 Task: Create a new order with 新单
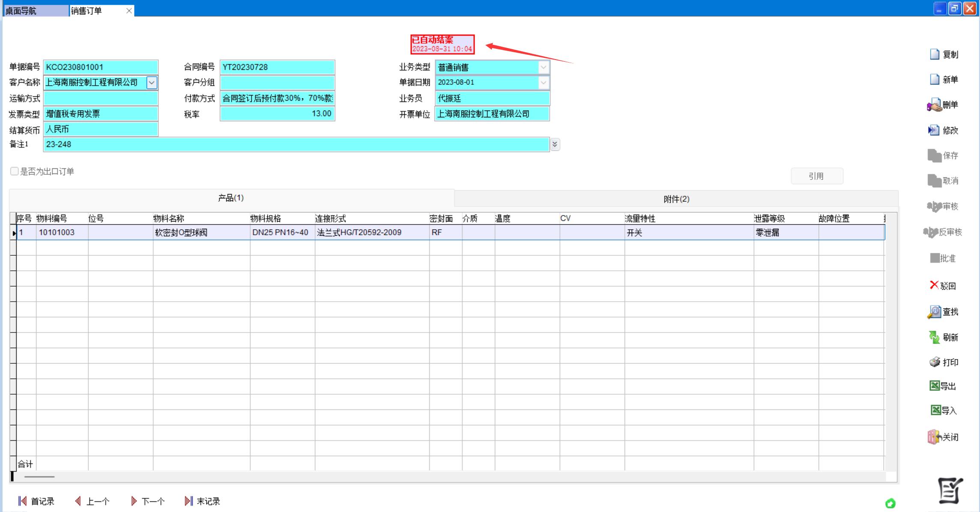935,80
